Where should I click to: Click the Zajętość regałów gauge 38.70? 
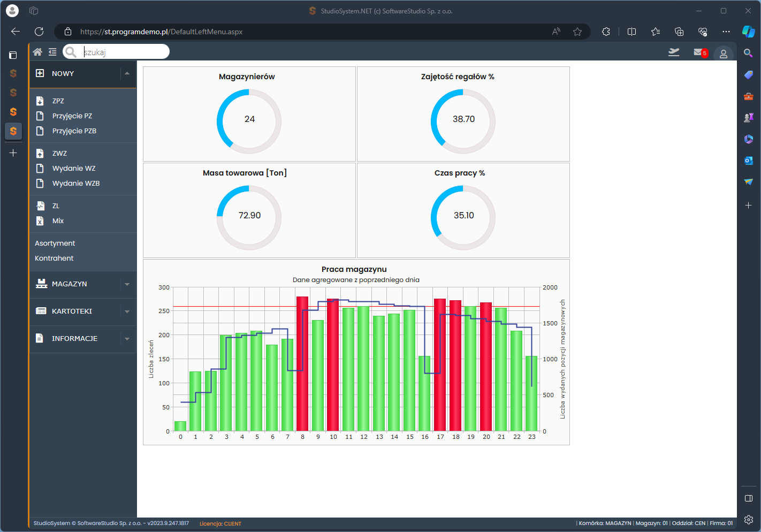click(463, 121)
